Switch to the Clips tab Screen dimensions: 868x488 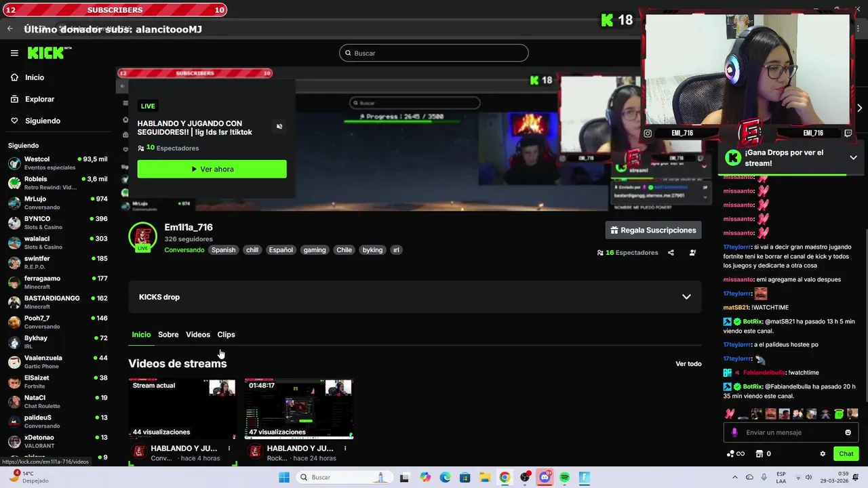226,335
